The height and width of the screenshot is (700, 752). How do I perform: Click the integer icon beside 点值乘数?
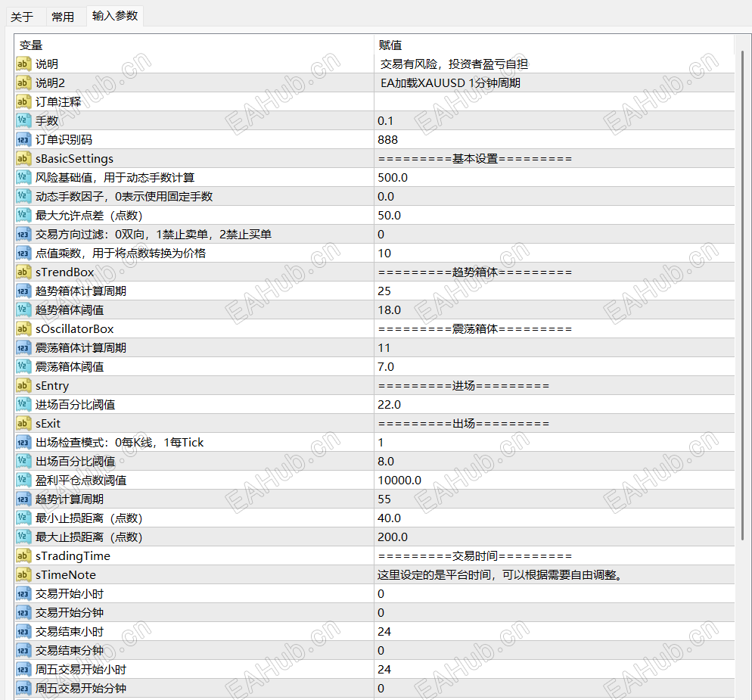[x=23, y=254]
